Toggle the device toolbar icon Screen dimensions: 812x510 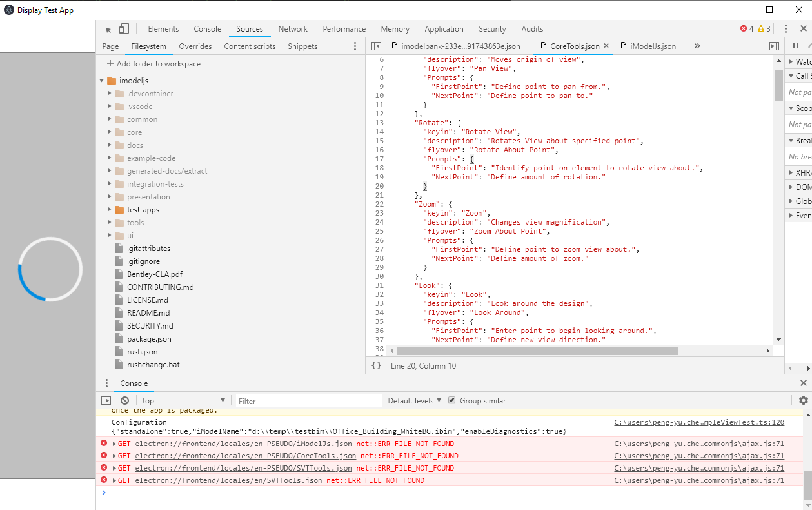[x=124, y=29]
